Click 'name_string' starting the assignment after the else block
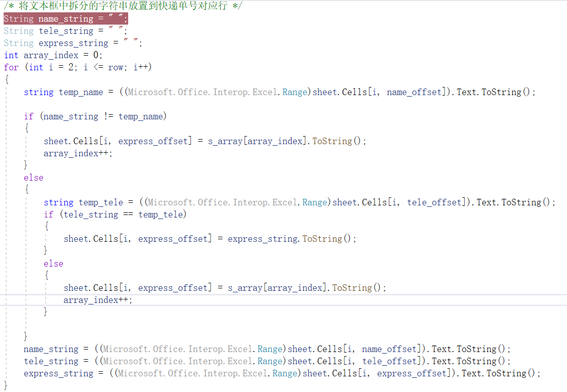 click(51, 349)
